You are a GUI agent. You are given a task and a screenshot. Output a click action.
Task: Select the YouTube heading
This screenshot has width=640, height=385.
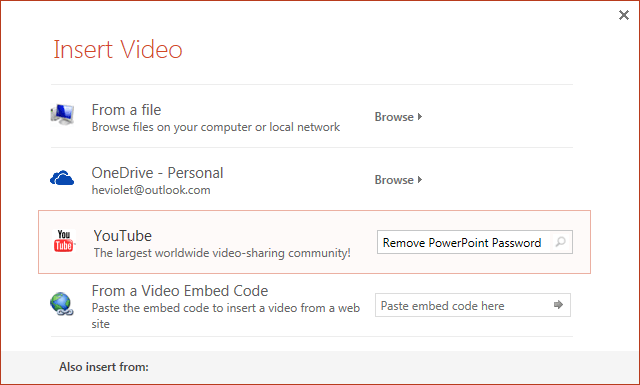(x=122, y=236)
